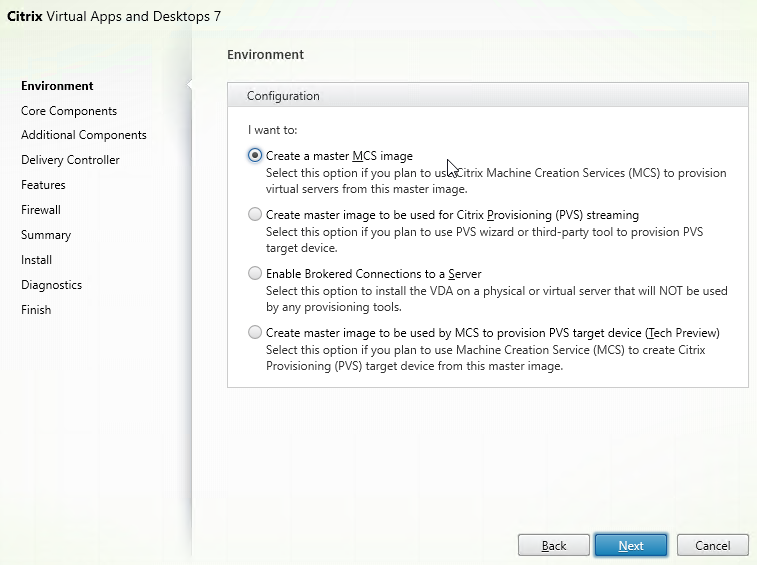Jump to Additional Components step
Viewport: 757px width, 565px height.
pyautogui.click(x=84, y=135)
